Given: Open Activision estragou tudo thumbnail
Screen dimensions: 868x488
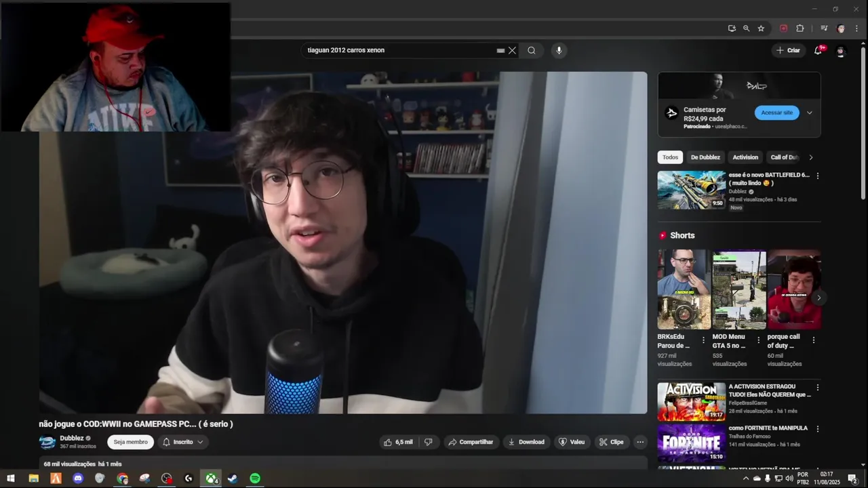Looking at the screenshot, I should click(691, 402).
